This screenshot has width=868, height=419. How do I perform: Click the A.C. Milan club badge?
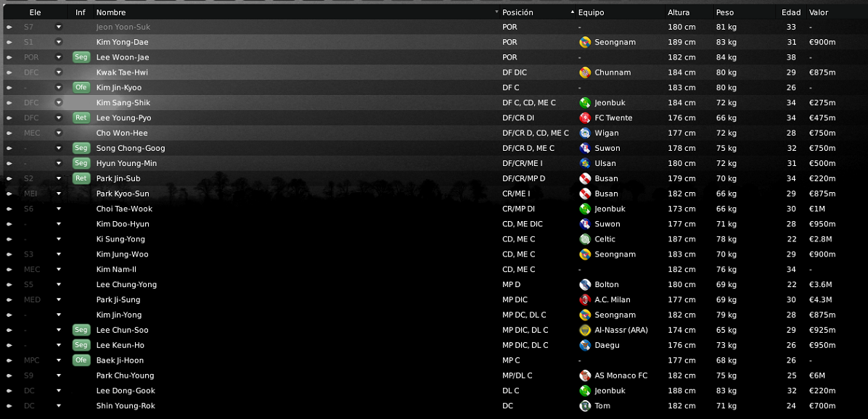click(x=584, y=300)
